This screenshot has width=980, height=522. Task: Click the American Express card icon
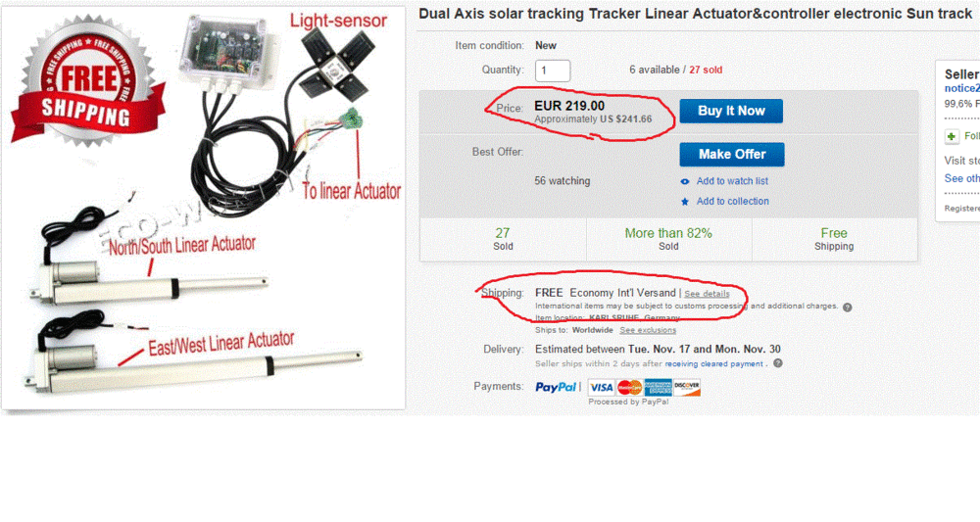[659, 388]
